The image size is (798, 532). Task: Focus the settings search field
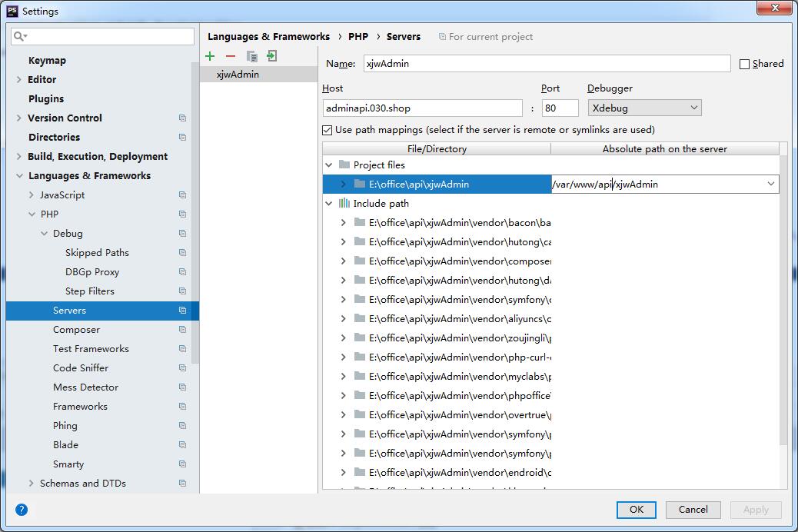click(x=103, y=36)
